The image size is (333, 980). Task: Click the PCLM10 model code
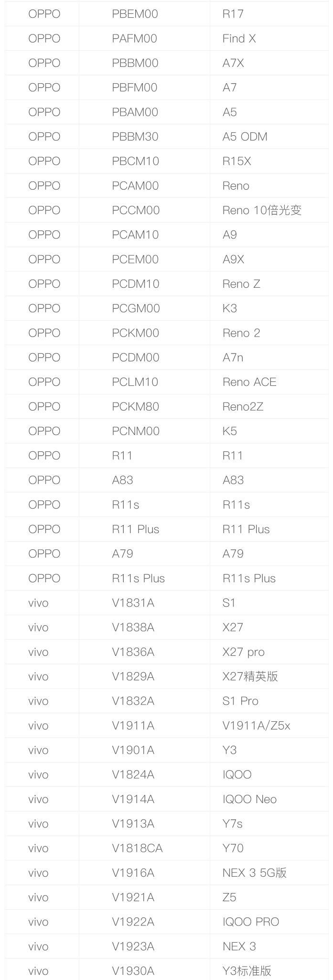coord(135,382)
